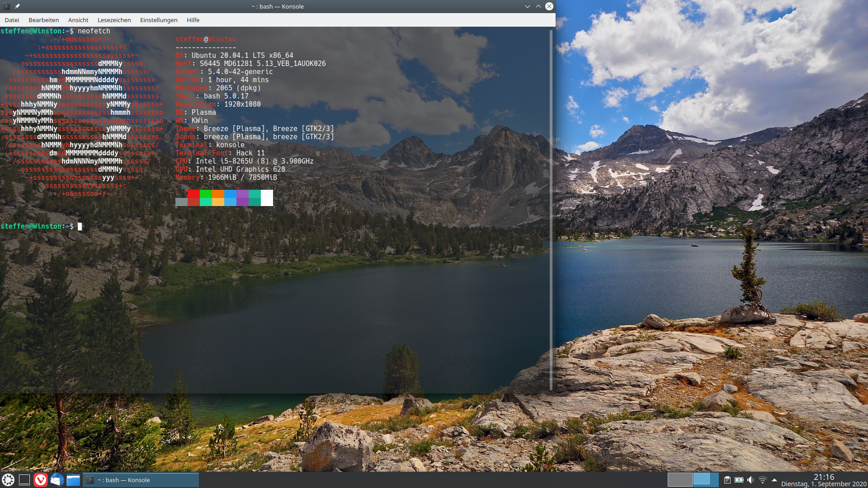Mute audio via the speaker tray icon
The width and height of the screenshot is (868, 488).
750,480
